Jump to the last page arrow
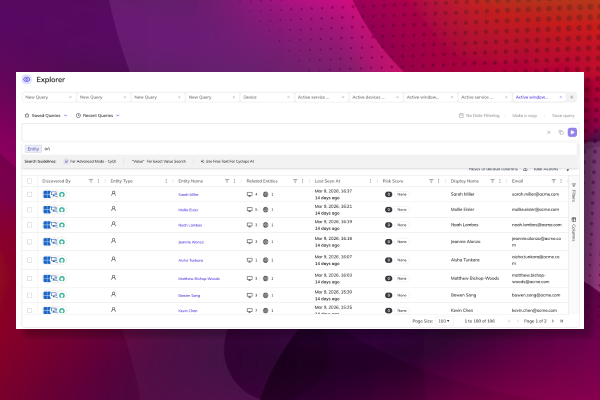Viewport: 600px width, 400px height. tap(561, 321)
